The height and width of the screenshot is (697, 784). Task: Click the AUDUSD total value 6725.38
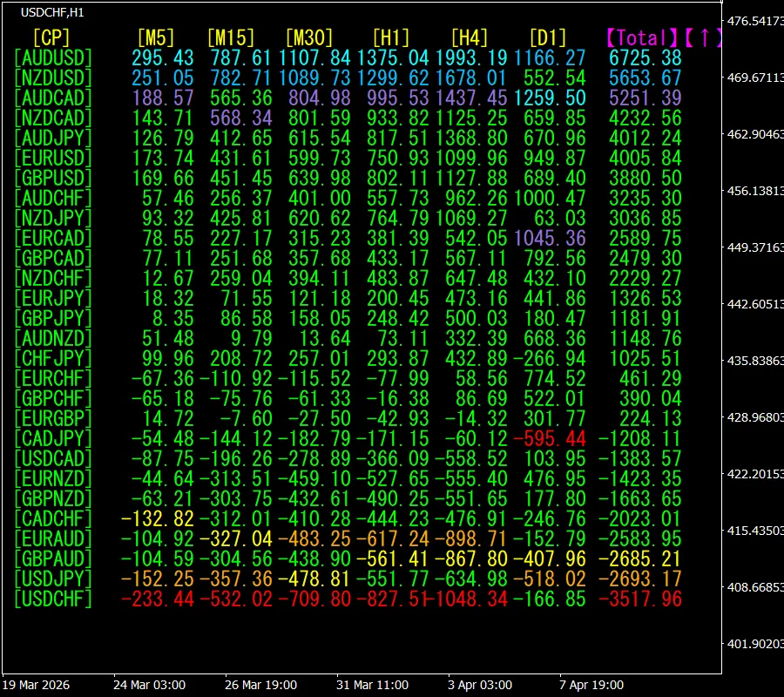645,58
